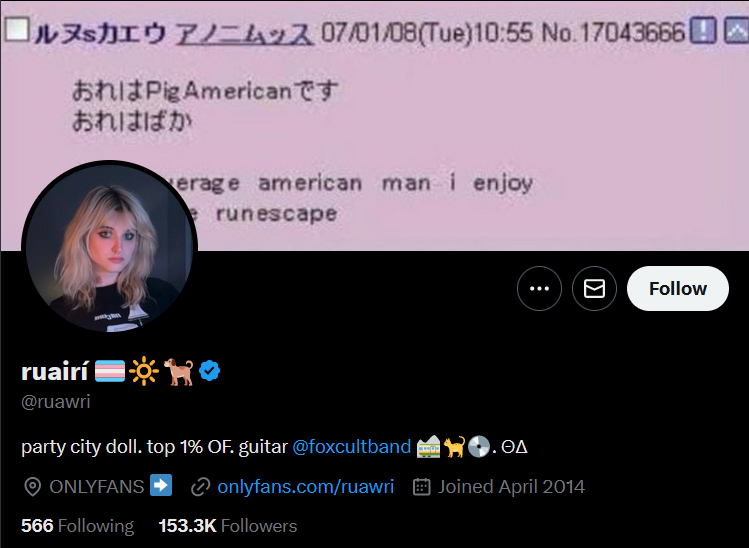
Task: Follow the @ruawri account
Action: click(677, 289)
